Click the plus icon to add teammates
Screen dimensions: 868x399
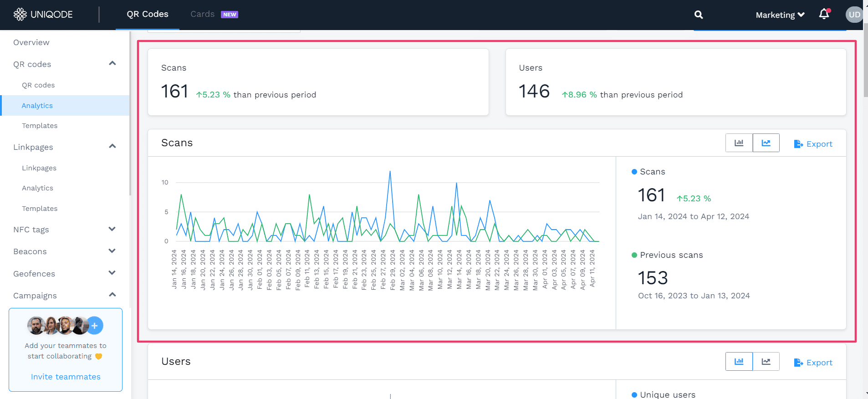pos(95,326)
